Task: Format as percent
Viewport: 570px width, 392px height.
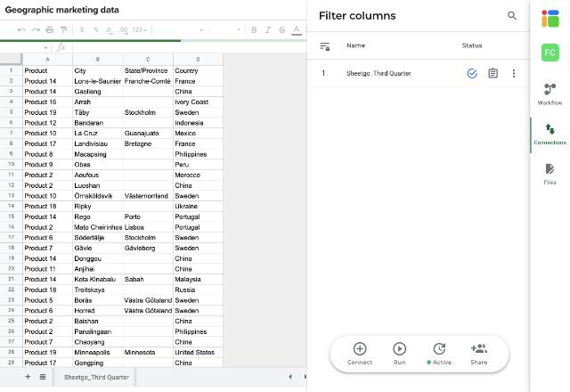Action: click(x=95, y=29)
